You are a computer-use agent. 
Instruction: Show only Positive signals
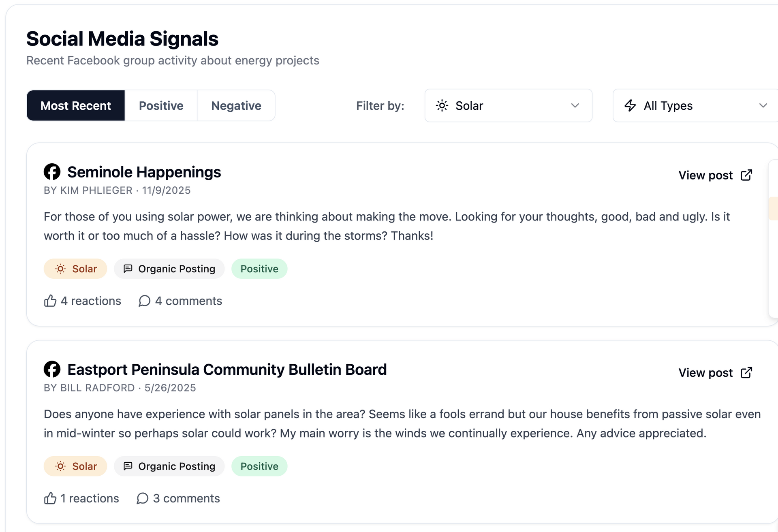click(x=161, y=106)
